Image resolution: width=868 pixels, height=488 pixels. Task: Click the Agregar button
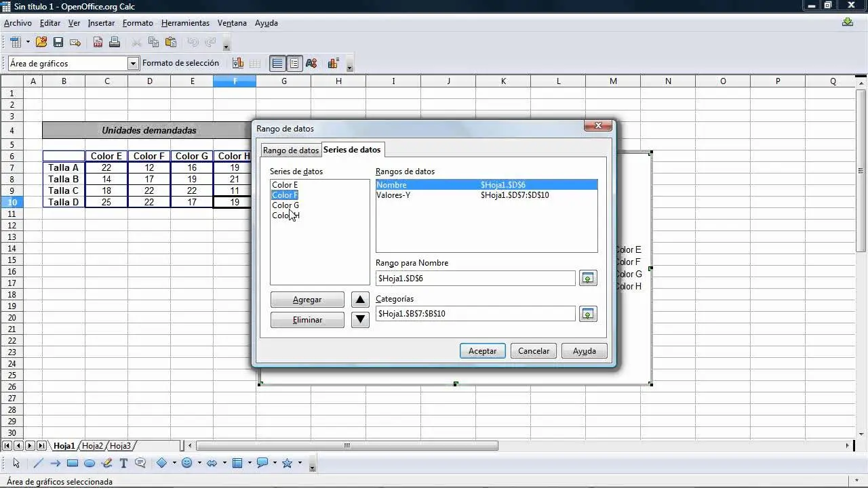tap(307, 300)
